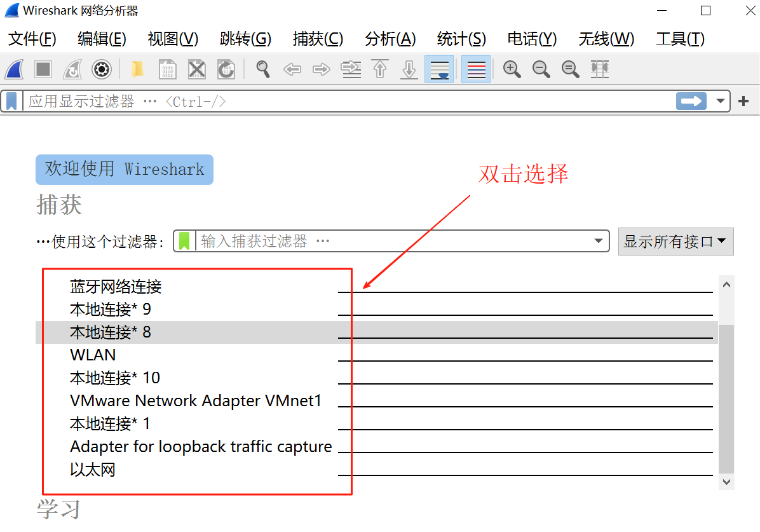Open 分析(A) menu

click(390, 39)
